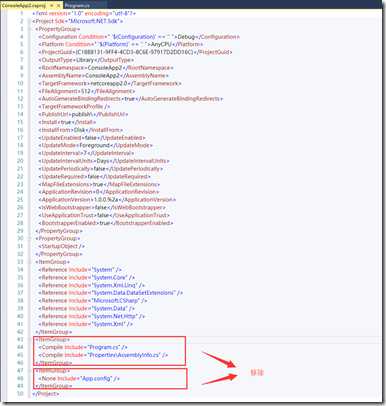Screen dimensions: 386x406
Task: Click the Platform AnyCPU line
Action: click(121, 44)
